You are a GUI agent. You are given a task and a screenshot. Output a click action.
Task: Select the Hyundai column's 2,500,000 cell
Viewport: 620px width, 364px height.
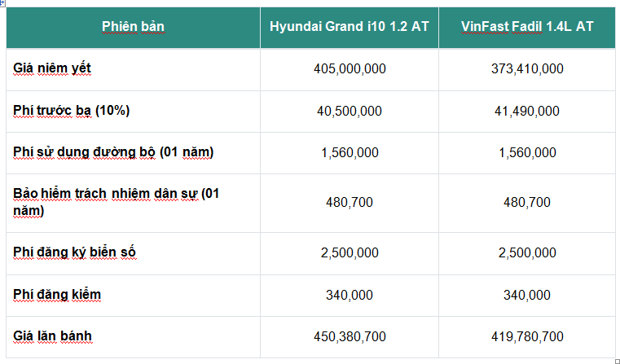[350, 252]
